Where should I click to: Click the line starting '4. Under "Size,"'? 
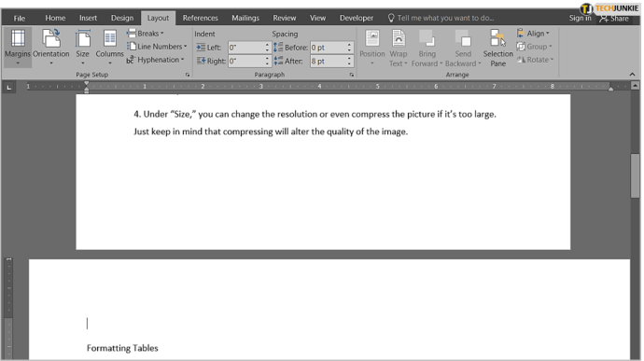pos(315,114)
